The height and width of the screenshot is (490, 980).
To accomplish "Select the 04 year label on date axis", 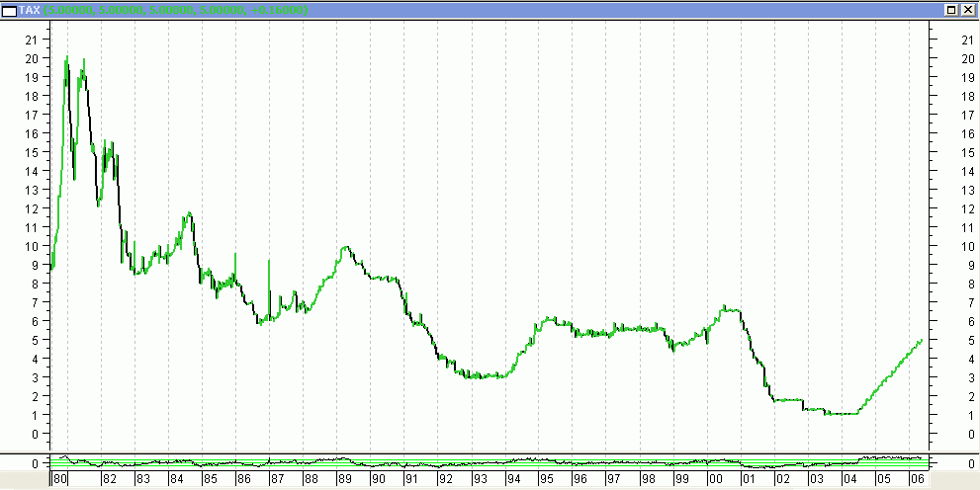I will [850, 479].
